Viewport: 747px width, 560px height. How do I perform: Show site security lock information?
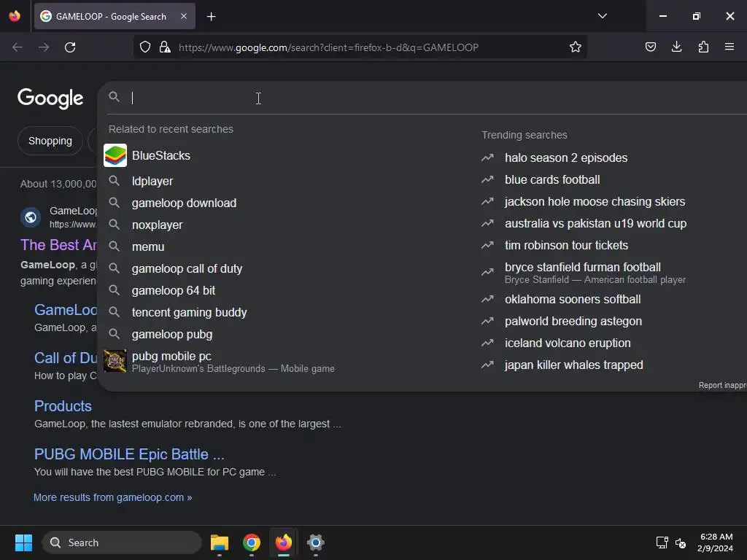coord(165,47)
